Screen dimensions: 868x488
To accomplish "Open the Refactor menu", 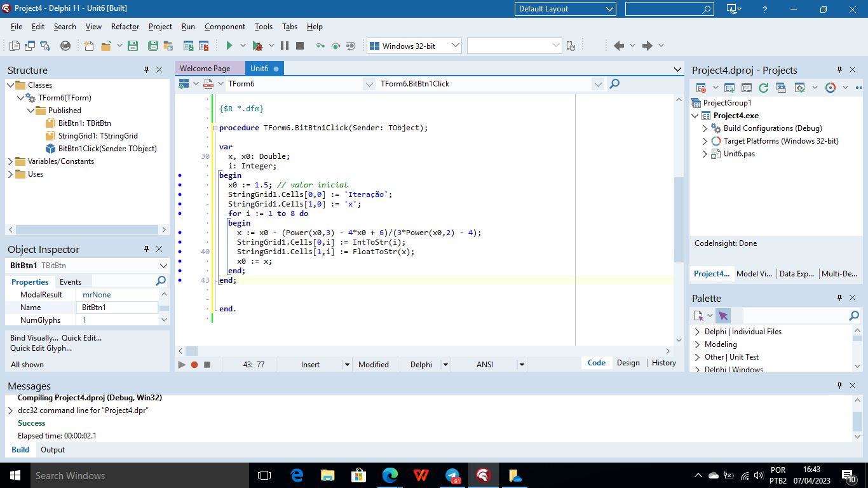I will [x=125, y=27].
